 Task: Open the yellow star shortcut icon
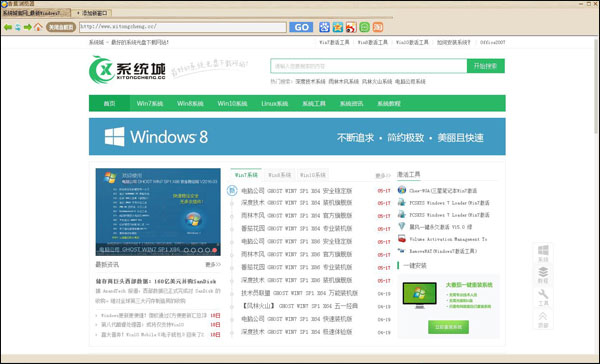338,27
